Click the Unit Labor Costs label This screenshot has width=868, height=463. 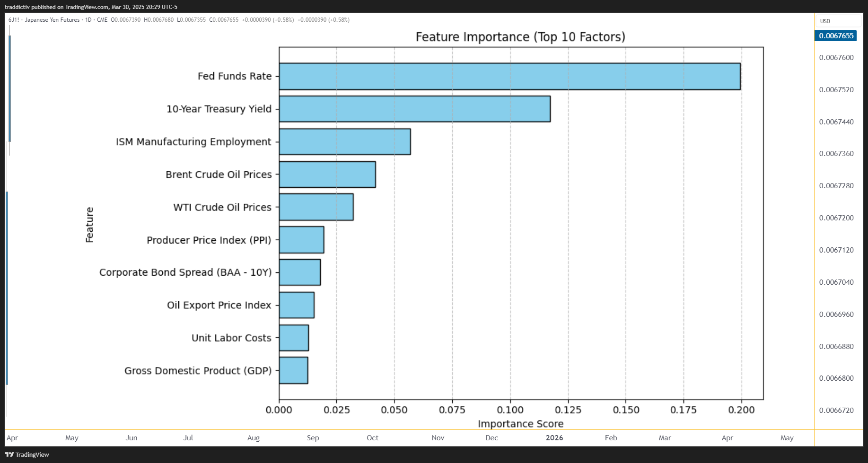(231, 338)
